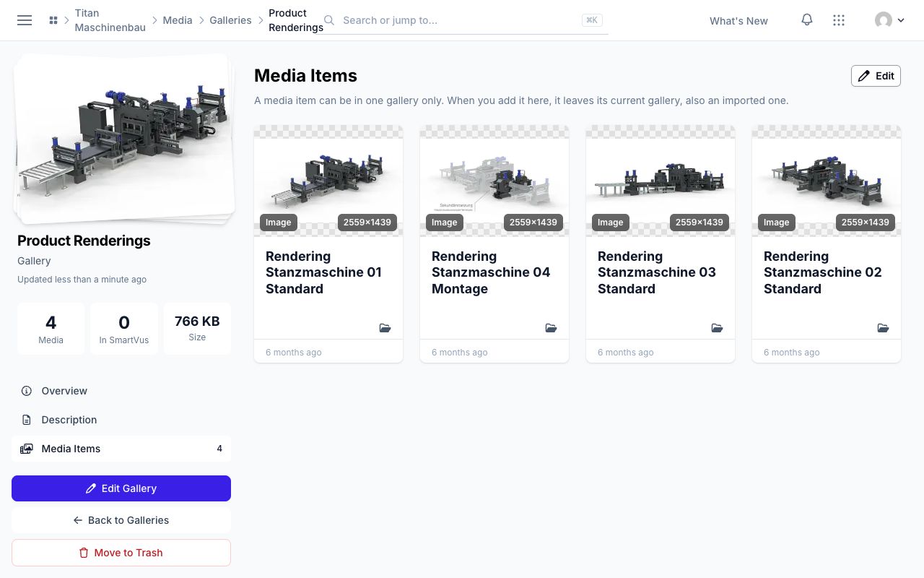Select the Media Items sidebar entry
Image resolution: width=924 pixels, height=578 pixels.
[x=121, y=449]
